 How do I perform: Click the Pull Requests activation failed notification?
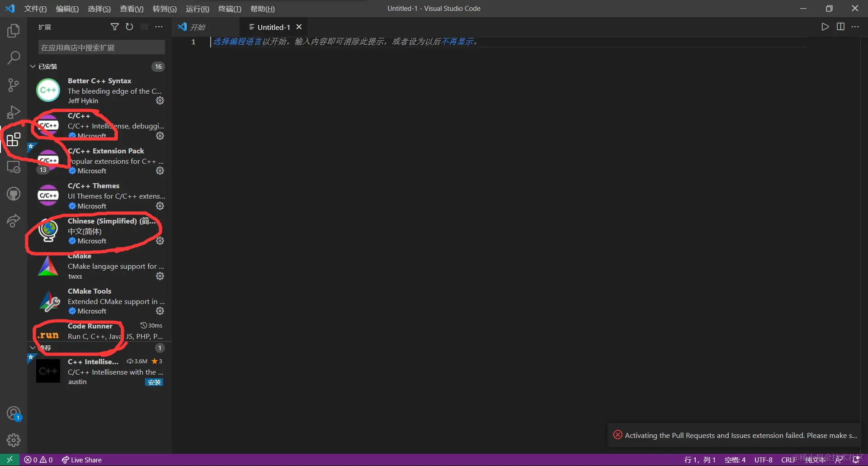pos(734,435)
